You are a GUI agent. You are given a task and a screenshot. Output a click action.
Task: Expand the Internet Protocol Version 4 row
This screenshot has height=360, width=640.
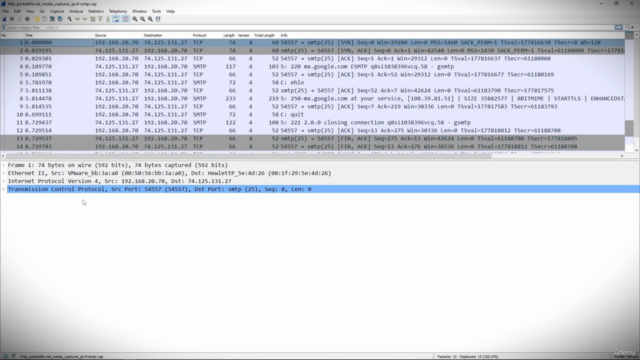pos(4,181)
